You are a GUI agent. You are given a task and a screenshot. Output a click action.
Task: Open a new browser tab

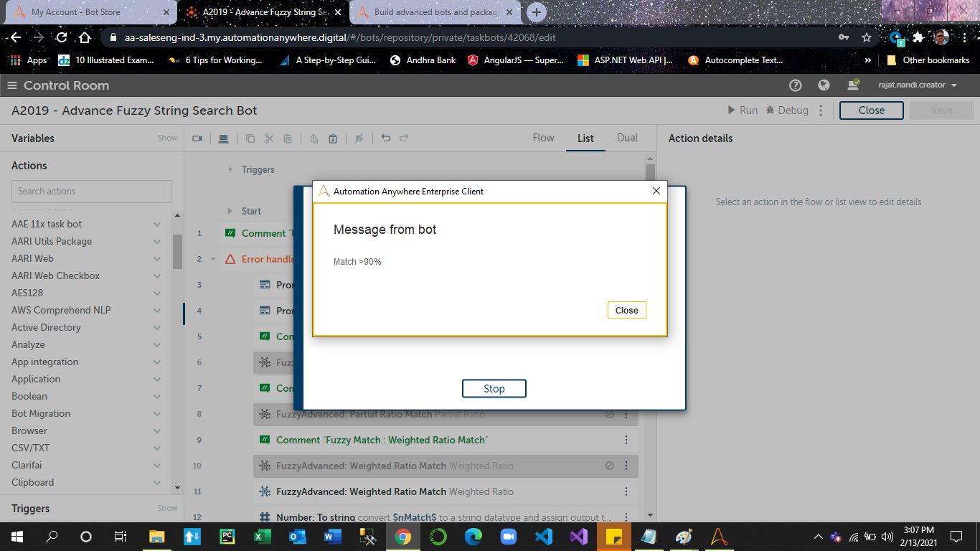[x=537, y=12]
